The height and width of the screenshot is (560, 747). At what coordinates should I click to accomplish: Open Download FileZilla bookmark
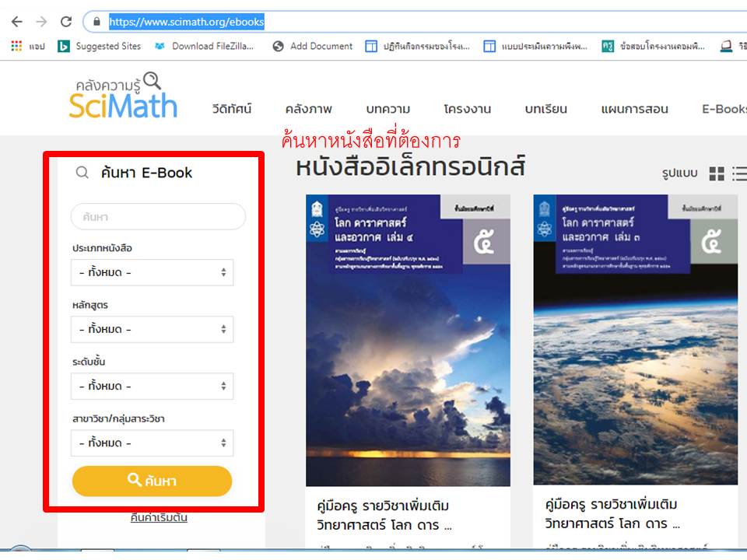[x=204, y=46]
